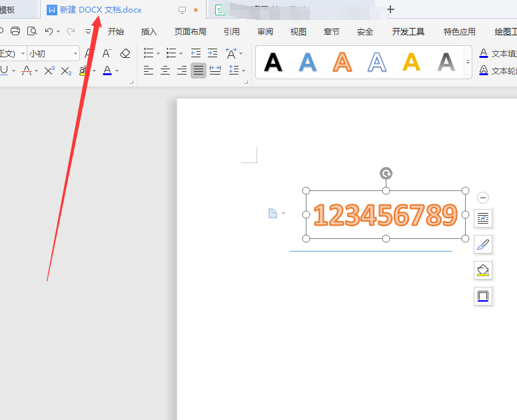Click the undo arrow icon
Viewport: 517px width, 420px height.
pos(49,31)
